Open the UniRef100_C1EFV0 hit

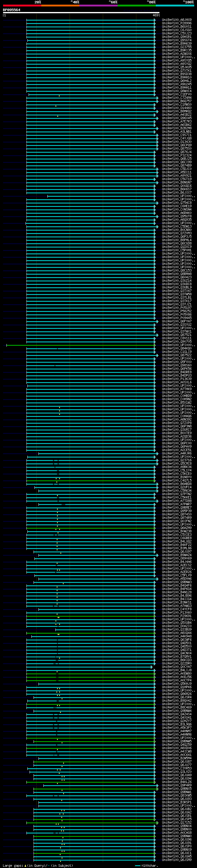tap(177, 94)
